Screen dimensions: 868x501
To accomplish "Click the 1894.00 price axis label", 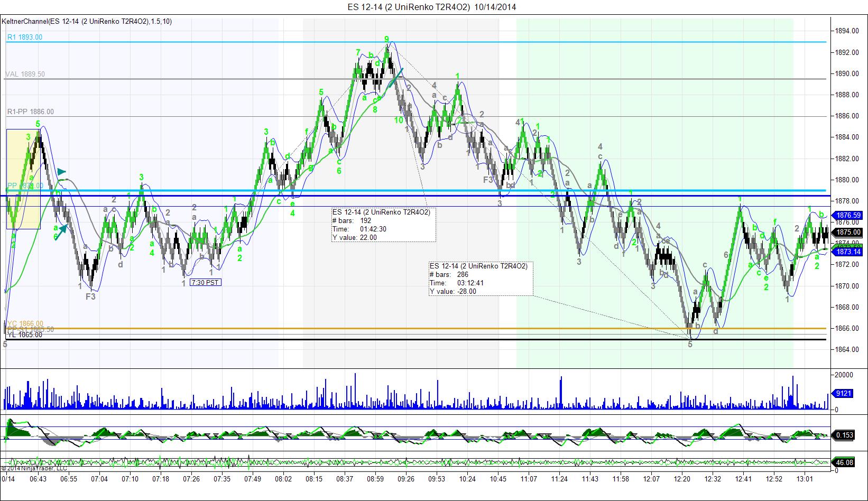I will tap(847, 31).
